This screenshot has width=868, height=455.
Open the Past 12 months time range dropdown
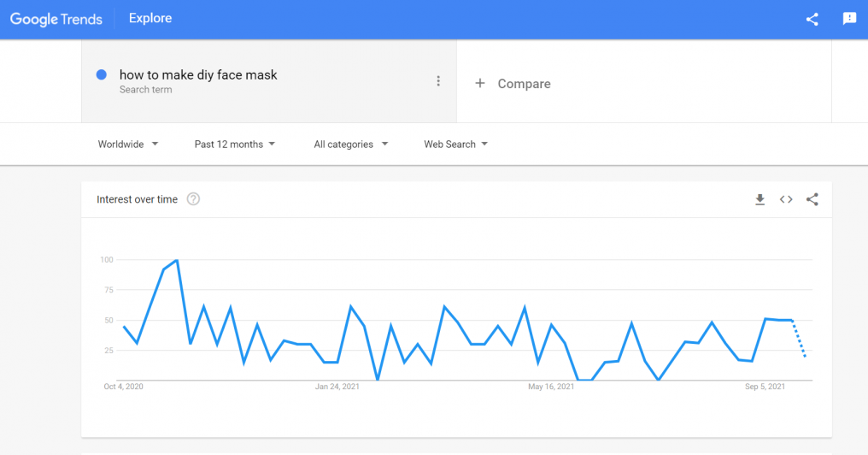(x=235, y=144)
